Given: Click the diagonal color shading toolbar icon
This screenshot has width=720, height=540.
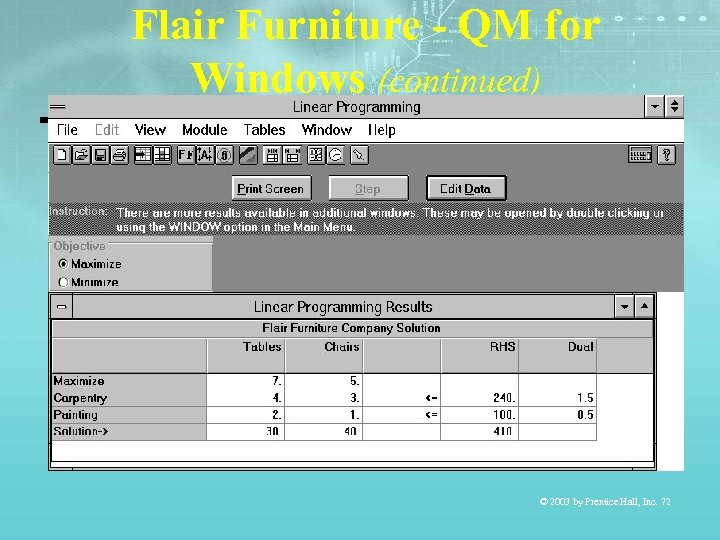Looking at the screenshot, I should click(248, 155).
